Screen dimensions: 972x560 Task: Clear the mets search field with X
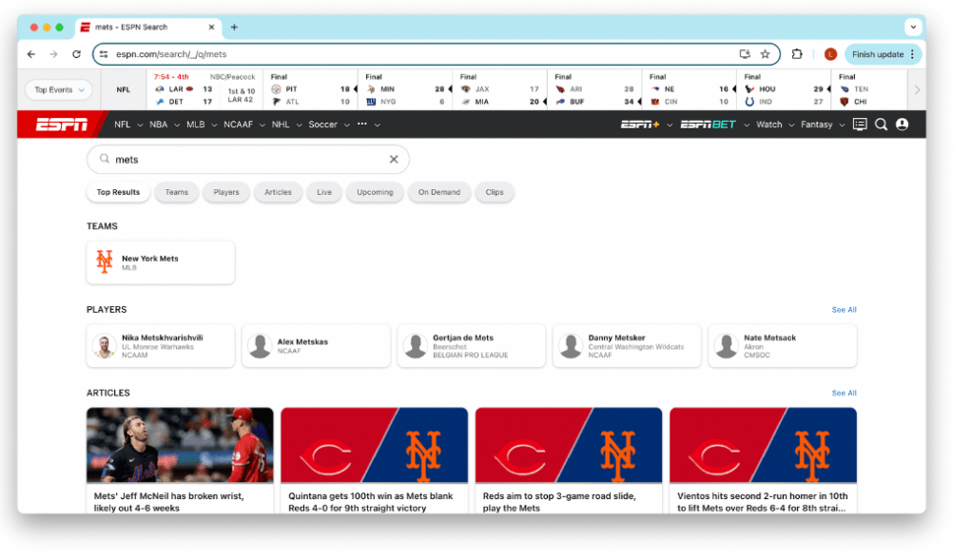click(x=394, y=160)
